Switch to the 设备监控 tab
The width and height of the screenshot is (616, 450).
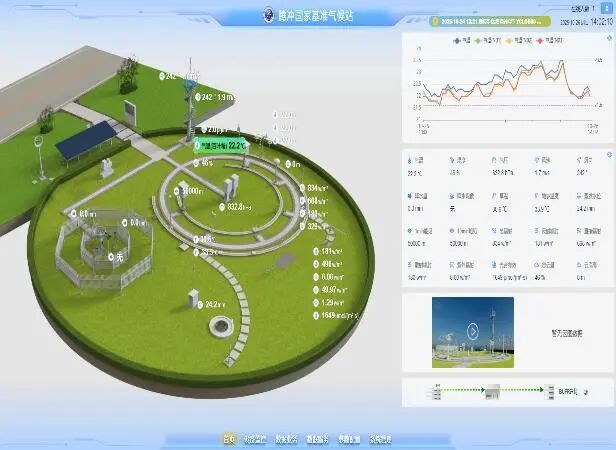258,439
